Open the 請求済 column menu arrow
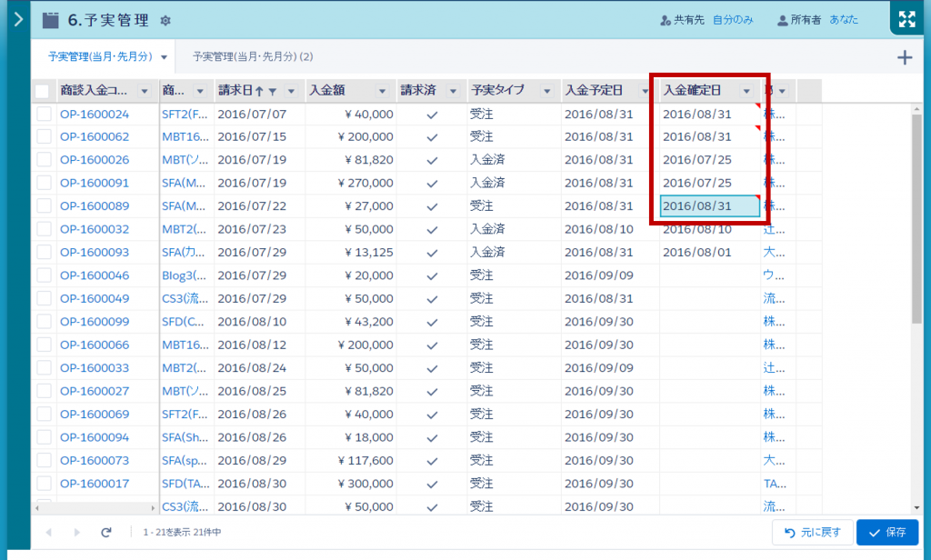The image size is (931, 560). point(453,92)
